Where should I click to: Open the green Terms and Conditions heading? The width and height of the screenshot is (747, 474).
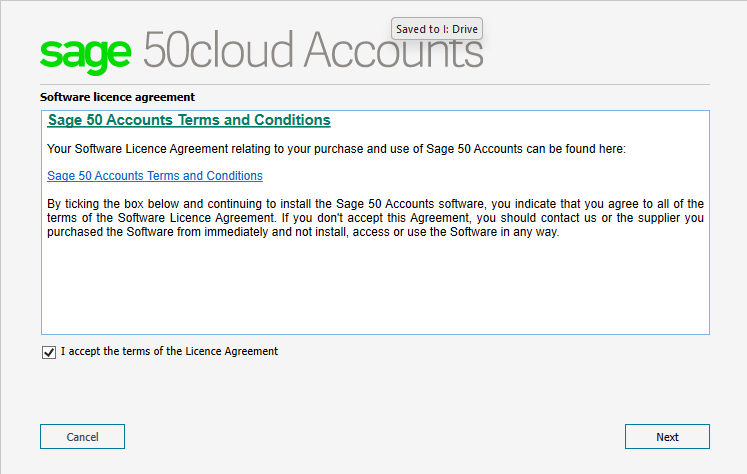(x=189, y=120)
